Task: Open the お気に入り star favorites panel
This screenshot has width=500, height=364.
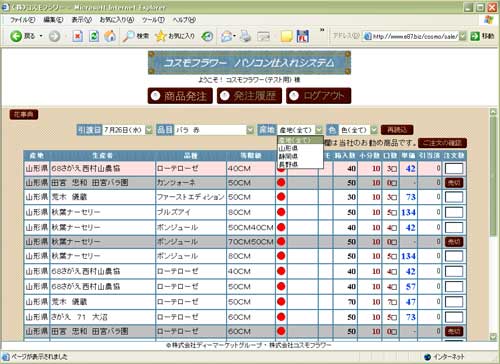Action: (x=175, y=36)
